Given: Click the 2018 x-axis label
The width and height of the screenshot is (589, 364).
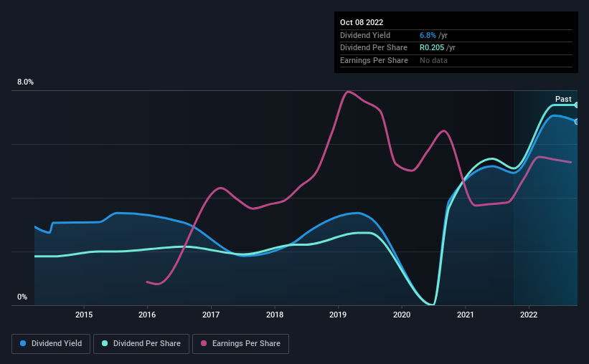Looking at the screenshot, I should pyautogui.click(x=275, y=315).
